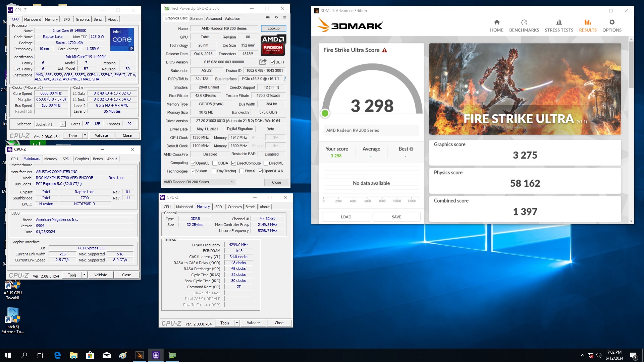644x362 pixels.
Task: Switch to CPU-Z taskbar icon
Action: [x=156, y=355]
